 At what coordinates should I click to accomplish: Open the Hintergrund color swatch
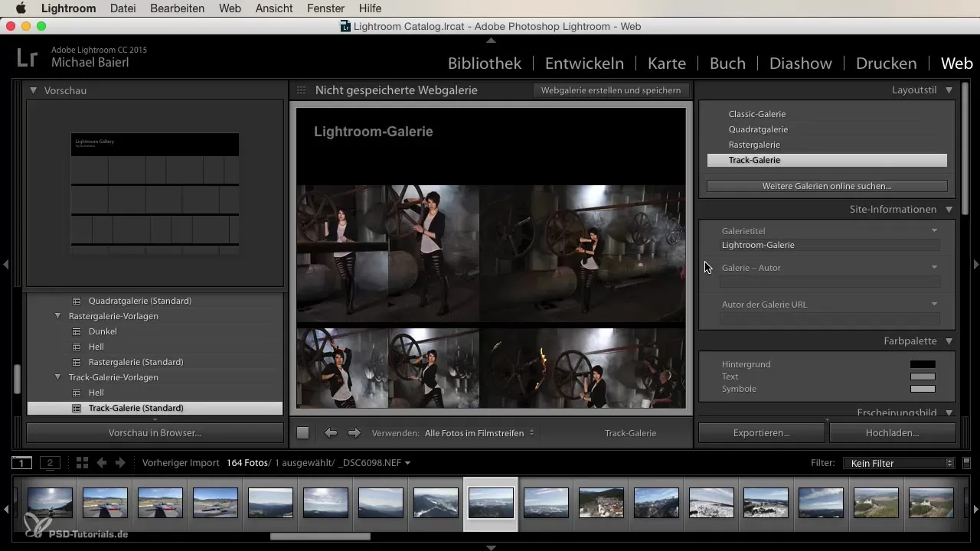click(x=923, y=364)
